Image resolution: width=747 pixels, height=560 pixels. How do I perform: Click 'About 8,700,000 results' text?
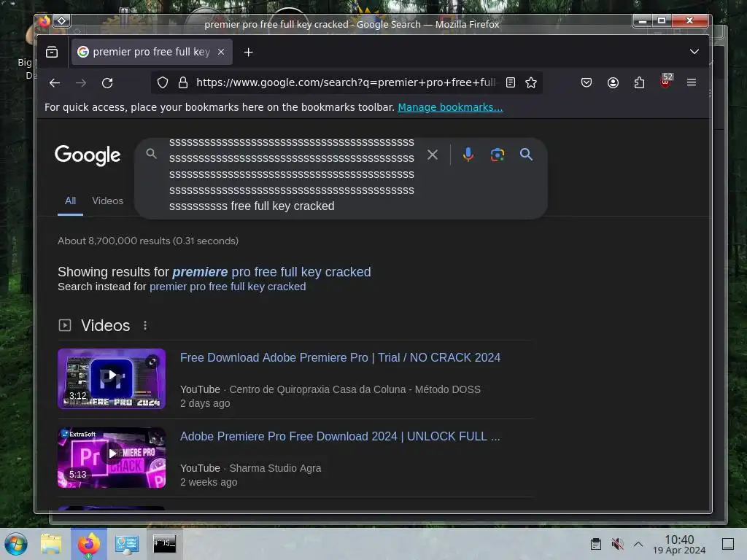(148, 241)
